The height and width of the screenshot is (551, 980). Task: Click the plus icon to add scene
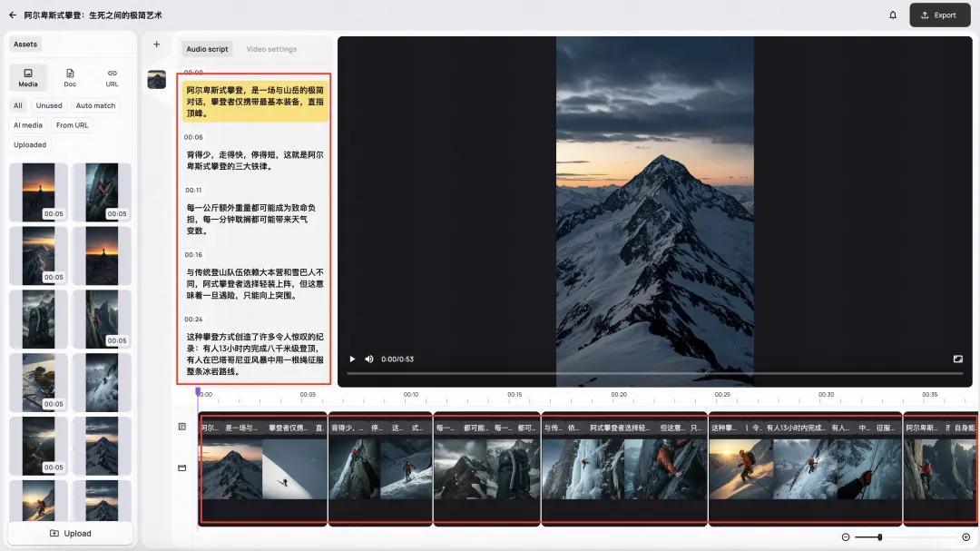(x=156, y=44)
